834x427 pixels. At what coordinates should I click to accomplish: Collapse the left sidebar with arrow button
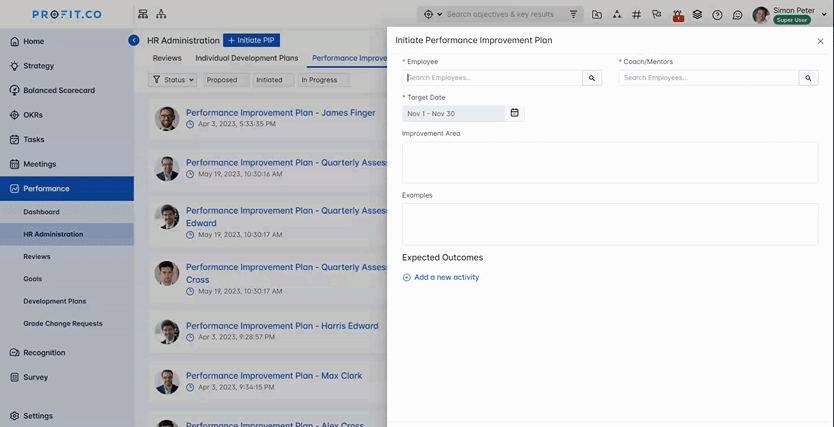coord(134,40)
